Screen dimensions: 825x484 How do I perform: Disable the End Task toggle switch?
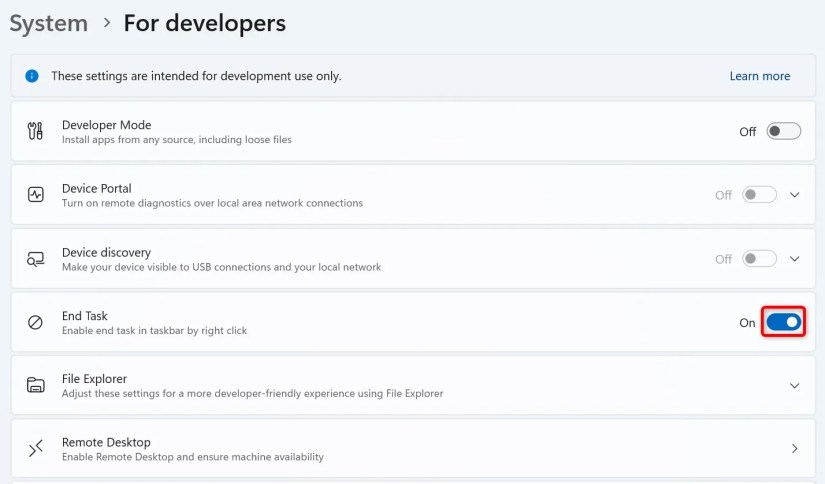(784, 322)
